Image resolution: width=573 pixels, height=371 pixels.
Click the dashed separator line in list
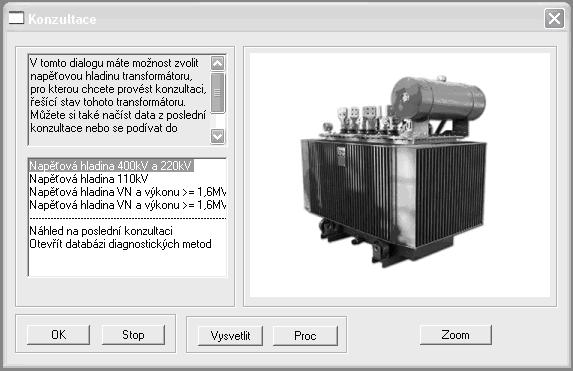point(128,219)
